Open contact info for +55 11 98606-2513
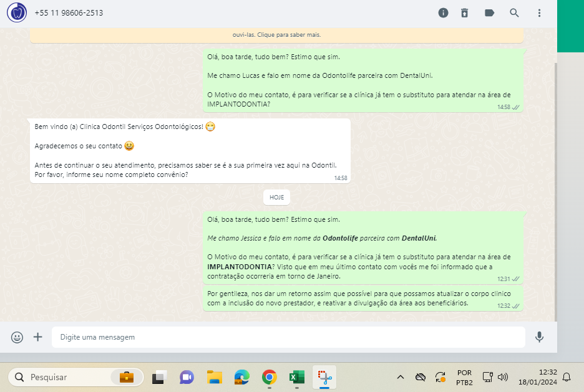Image resolution: width=584 pixels, height=392 pixels. [69, 12]
